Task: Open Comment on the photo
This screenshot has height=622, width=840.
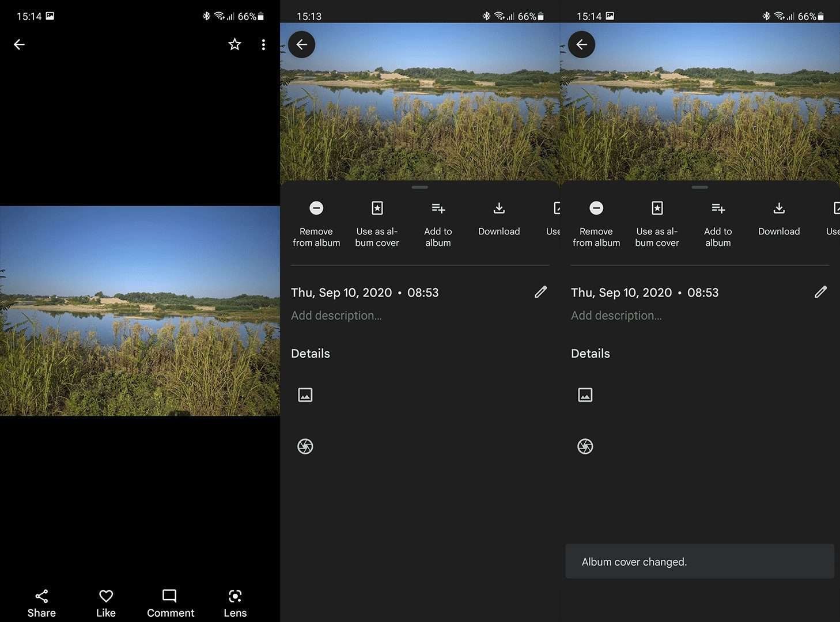Action: (170, 603)
